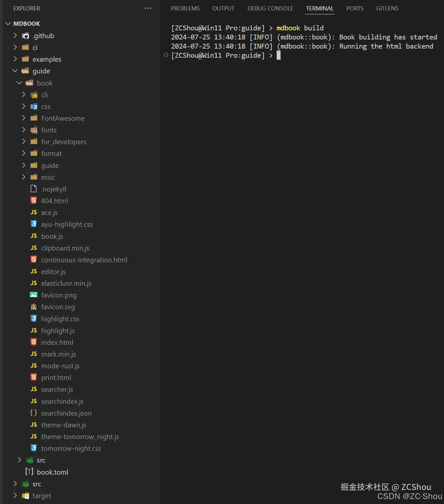
Task: Collapse the top-level guide folder chevron
Action: point(15,71)
